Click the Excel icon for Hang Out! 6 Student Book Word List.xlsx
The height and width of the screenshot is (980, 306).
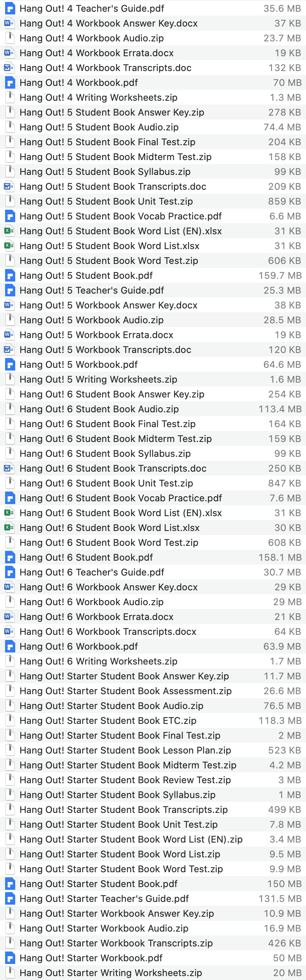9,527
